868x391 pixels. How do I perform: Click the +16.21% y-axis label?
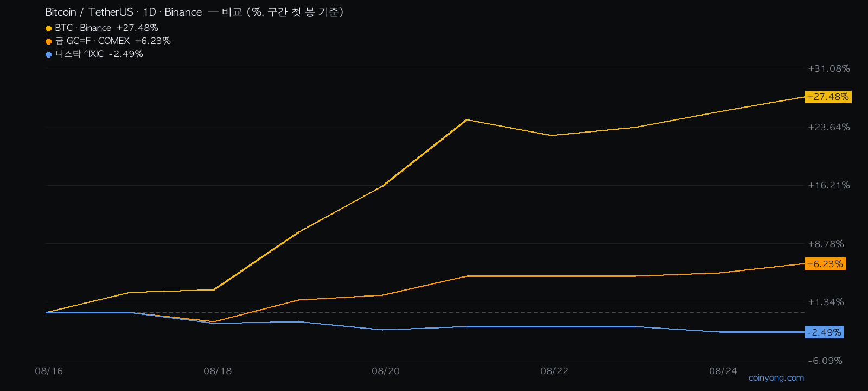(x=829, y=185)
